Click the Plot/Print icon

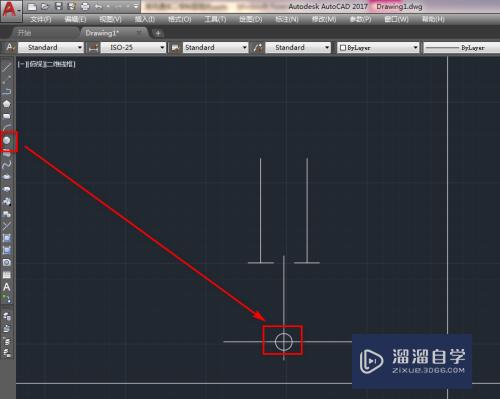pos(85,6)
